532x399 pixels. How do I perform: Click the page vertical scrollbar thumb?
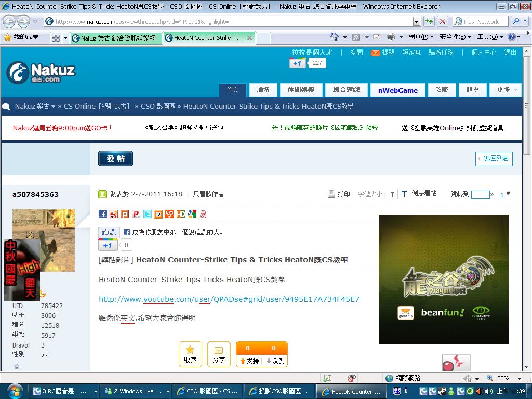click(526, 105)
